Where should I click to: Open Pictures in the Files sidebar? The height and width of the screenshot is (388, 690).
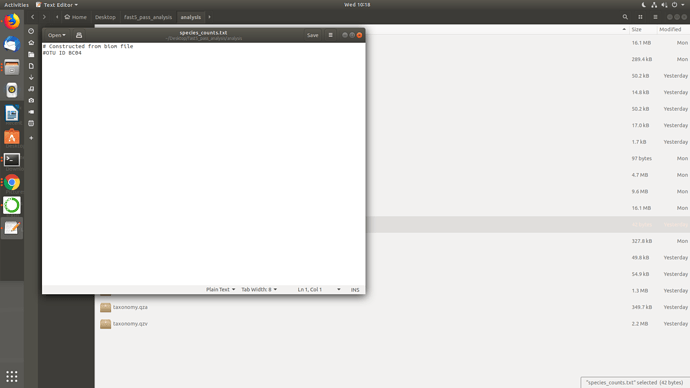pos(31,100)
